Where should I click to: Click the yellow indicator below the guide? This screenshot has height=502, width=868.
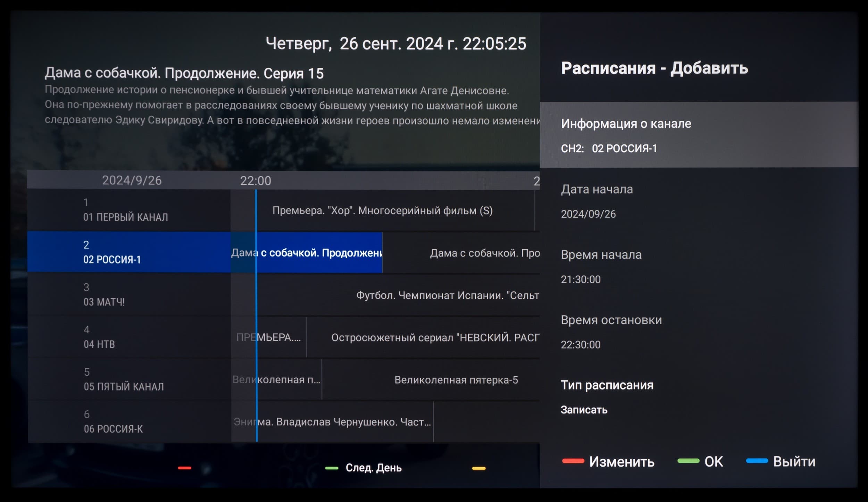[x=478, y=468]
